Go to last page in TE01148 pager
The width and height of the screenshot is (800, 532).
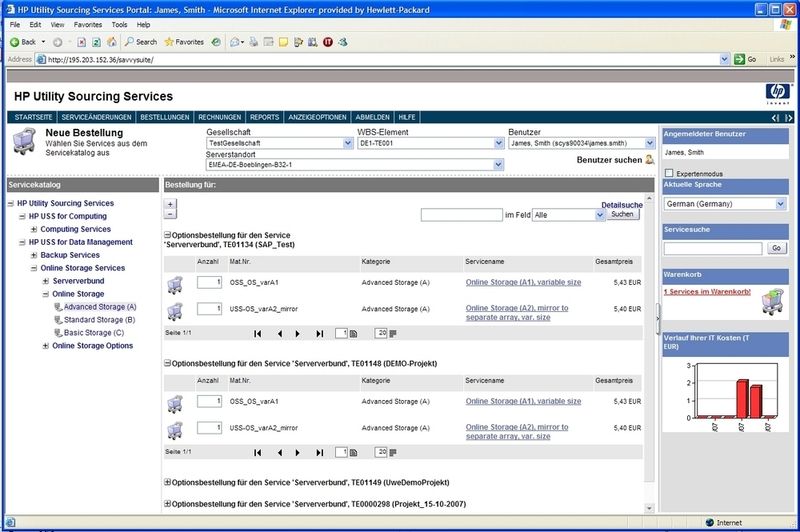pos(320,452)
